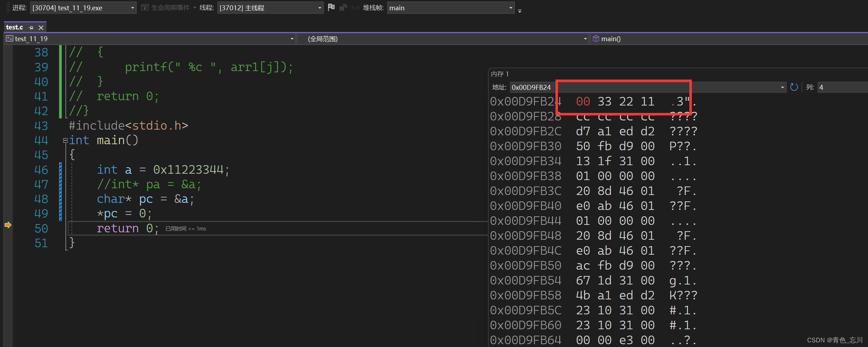Screen dimensions: 868x347
Task: Expand the lifecycle events dropdown arrow
Action: pos(195,8)
